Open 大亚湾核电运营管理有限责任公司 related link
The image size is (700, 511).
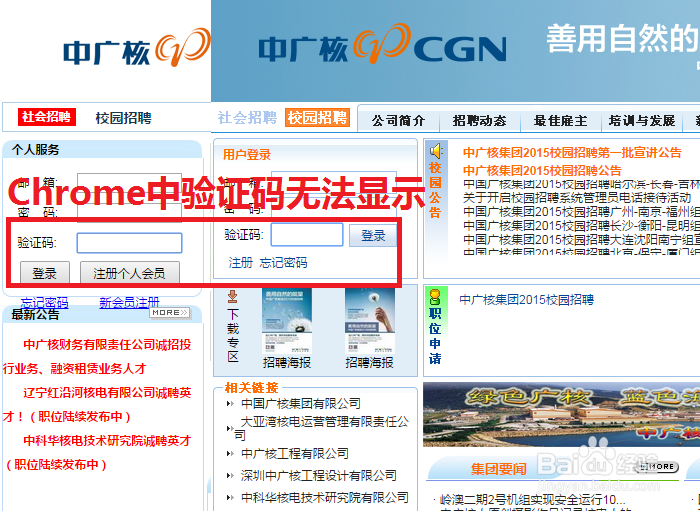[321, 428]
